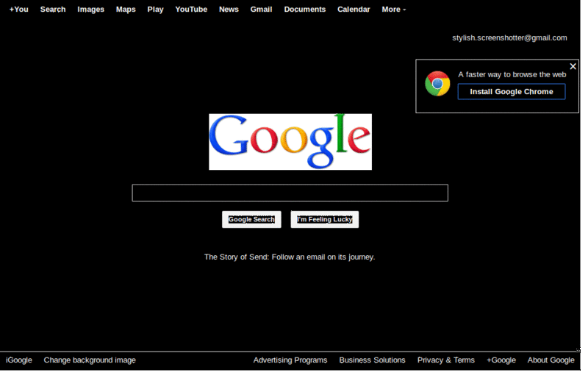Click the Google logo image
Image resolution: width=588 pixels, height=378 pixels.
click(290, 142)
